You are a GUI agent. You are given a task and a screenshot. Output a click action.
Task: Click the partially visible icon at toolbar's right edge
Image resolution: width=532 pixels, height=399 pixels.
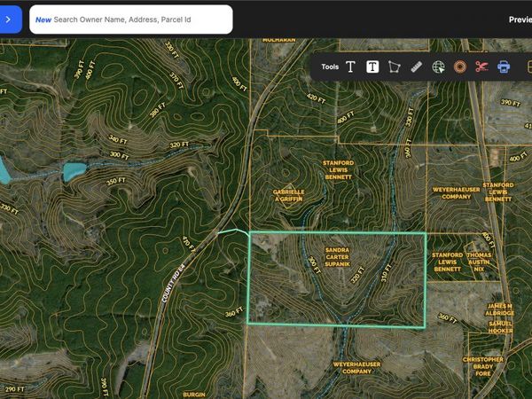[528, 66]
